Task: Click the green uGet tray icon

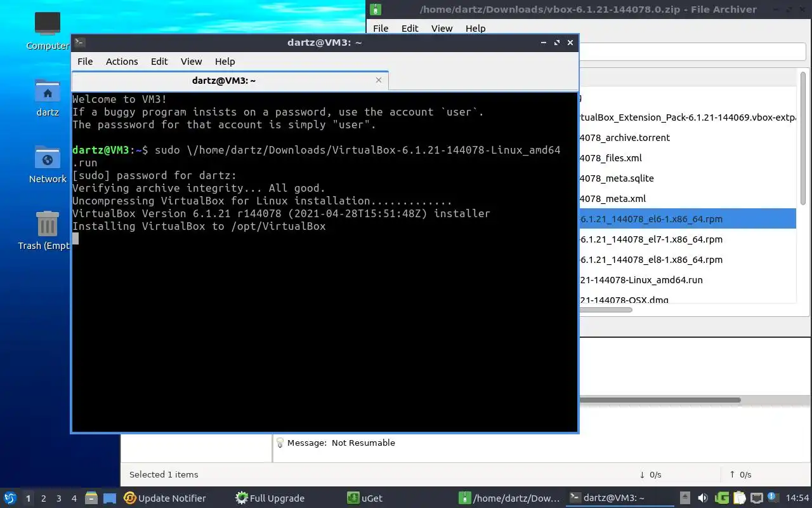Action: click(722, 498)
